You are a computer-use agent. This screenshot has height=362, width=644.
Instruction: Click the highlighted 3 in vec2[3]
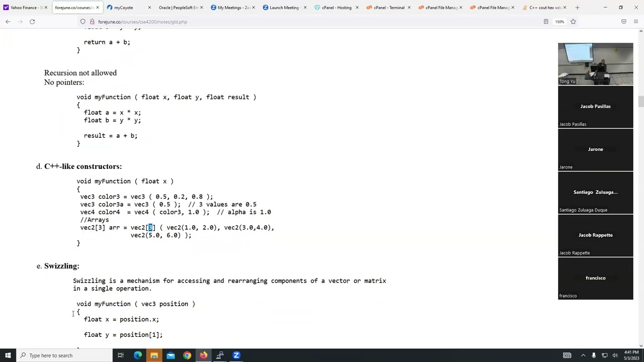[150, 228]
